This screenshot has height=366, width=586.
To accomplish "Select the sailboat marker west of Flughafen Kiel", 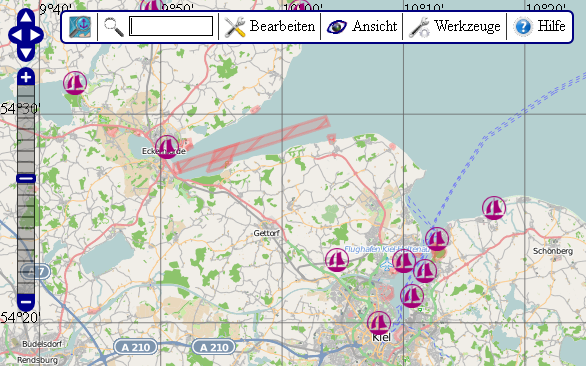I will pyautogui.click(x=337, y=260).
